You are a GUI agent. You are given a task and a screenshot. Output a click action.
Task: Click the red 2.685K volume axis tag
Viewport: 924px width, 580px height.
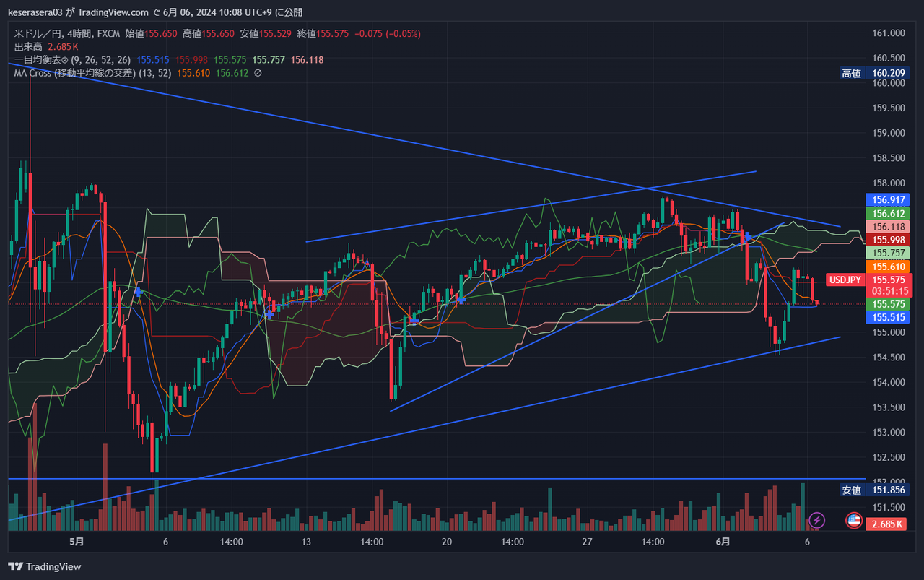tap(888, 524)
